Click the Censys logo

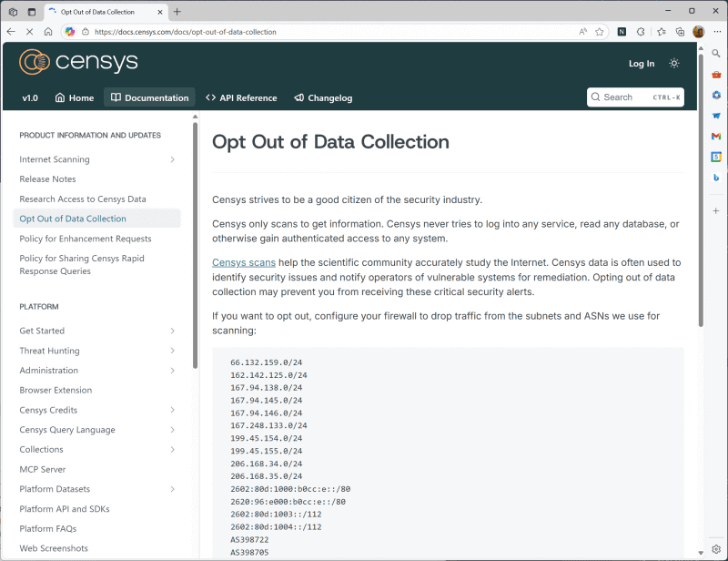click(78, 62)
